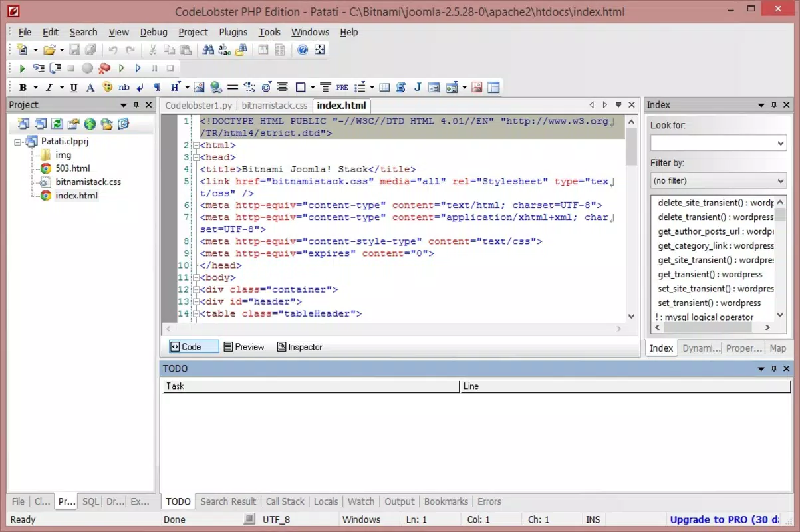
Task: Click the Task column header in TODO
Action: tap(311, 386)
